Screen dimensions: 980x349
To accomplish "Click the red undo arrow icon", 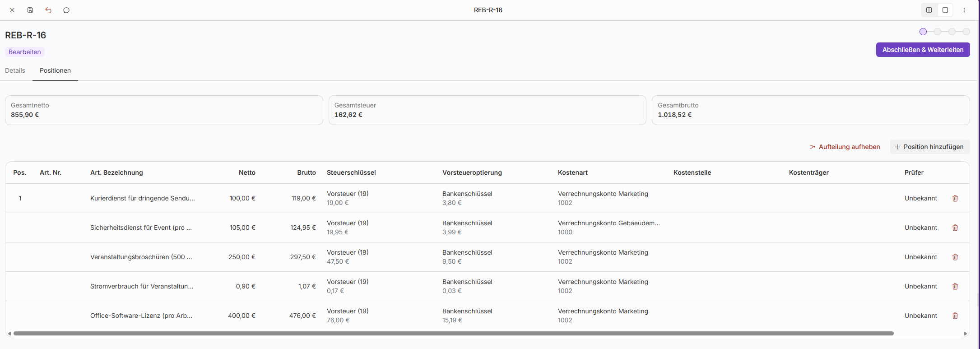I will click(48, 10).
